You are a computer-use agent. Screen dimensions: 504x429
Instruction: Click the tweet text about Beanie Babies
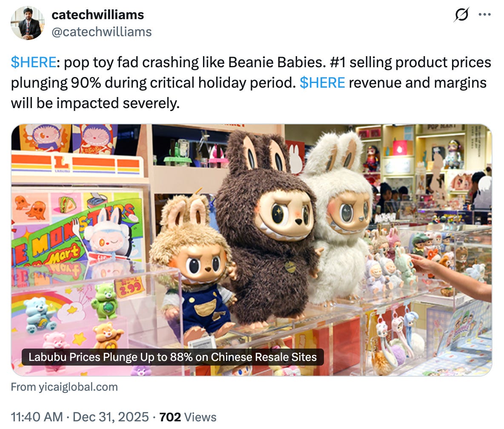(251, 83)
